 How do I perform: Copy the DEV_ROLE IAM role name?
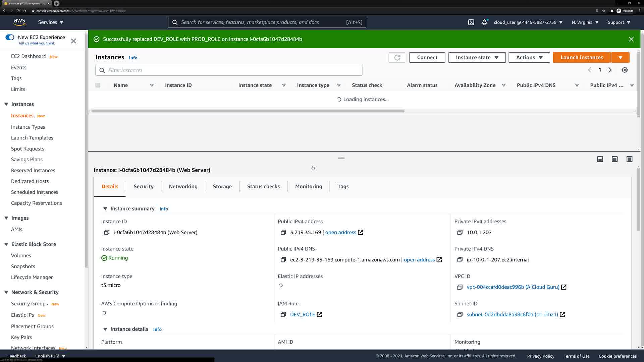283,314
